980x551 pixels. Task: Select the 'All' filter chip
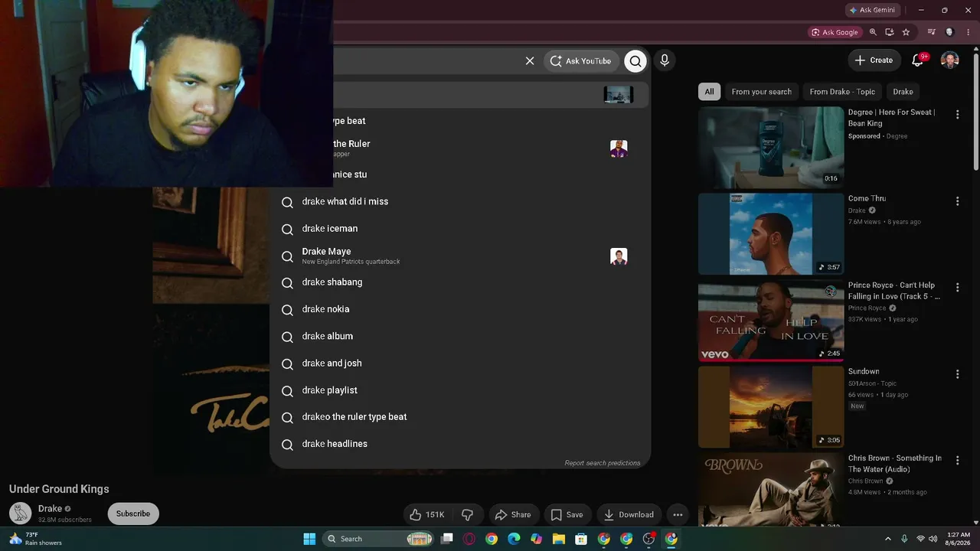tap(709, 92)
